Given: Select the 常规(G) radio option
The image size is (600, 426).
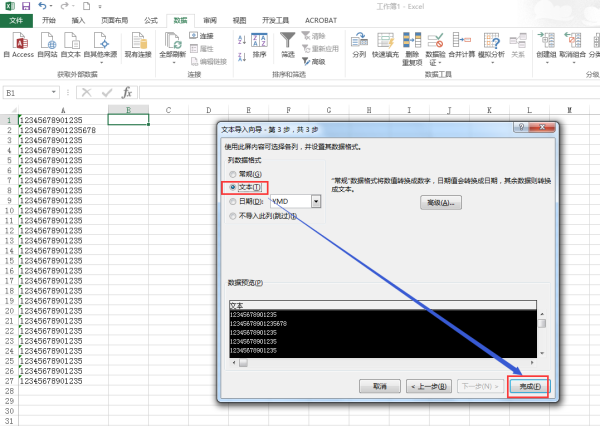Looking at the screenshot, I should [x=235, y=173].
